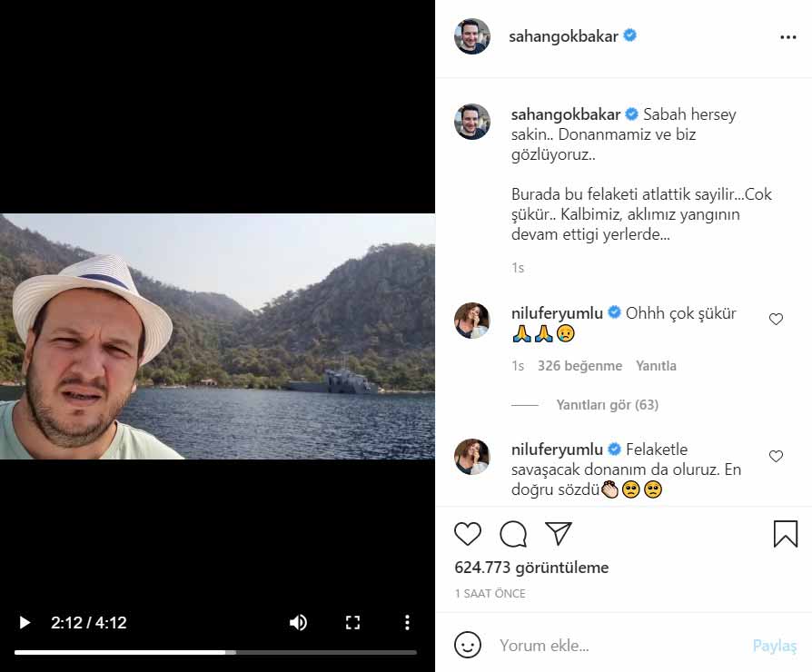The height and width of the screenshot is (672, 812).
Task: Open post options three-dot menu
Action: pos(787,37)
